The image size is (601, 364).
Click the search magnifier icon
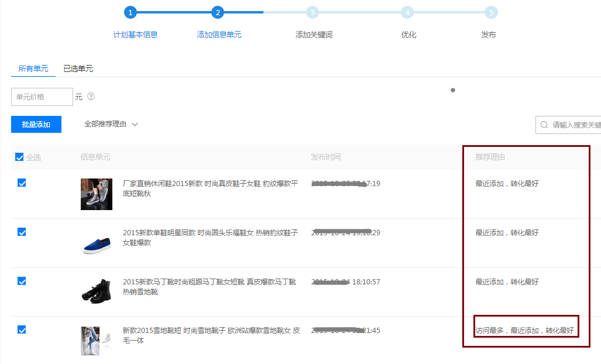point(544,125)
